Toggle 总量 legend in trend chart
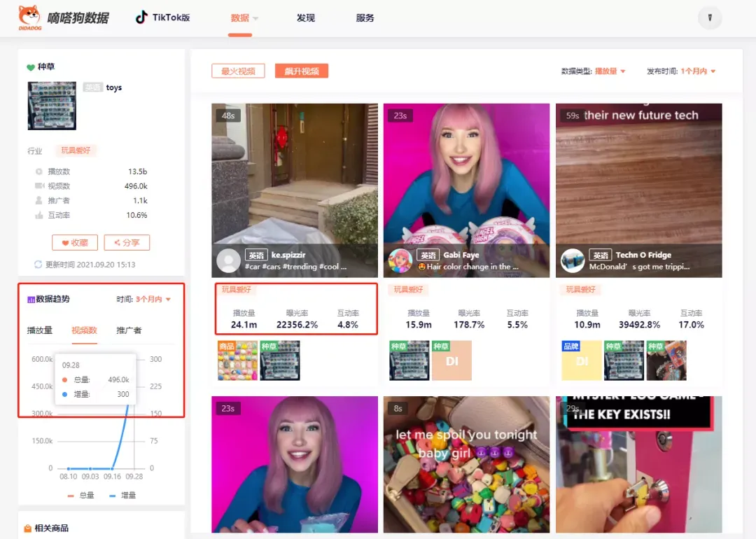Viewport: 756px width, 539px height. (x=81, y=495)
